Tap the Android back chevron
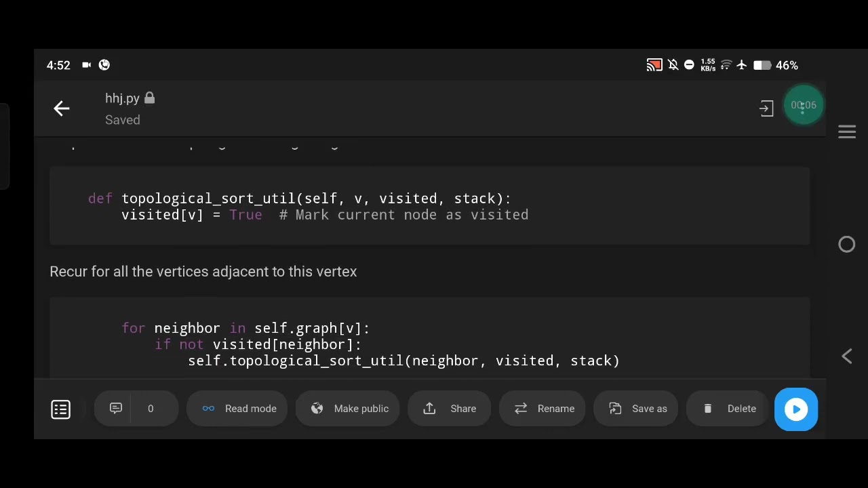This screenshot has width=868, height=488. [x=847, y=357]
